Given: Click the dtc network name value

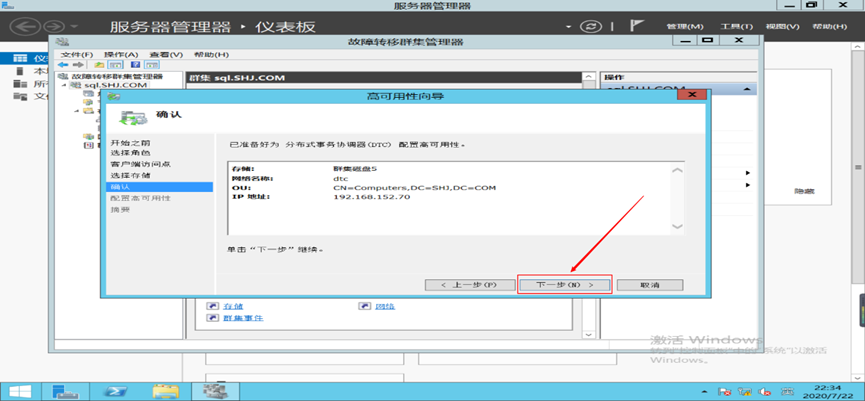Looking at the screenshot, I should 341,179.
